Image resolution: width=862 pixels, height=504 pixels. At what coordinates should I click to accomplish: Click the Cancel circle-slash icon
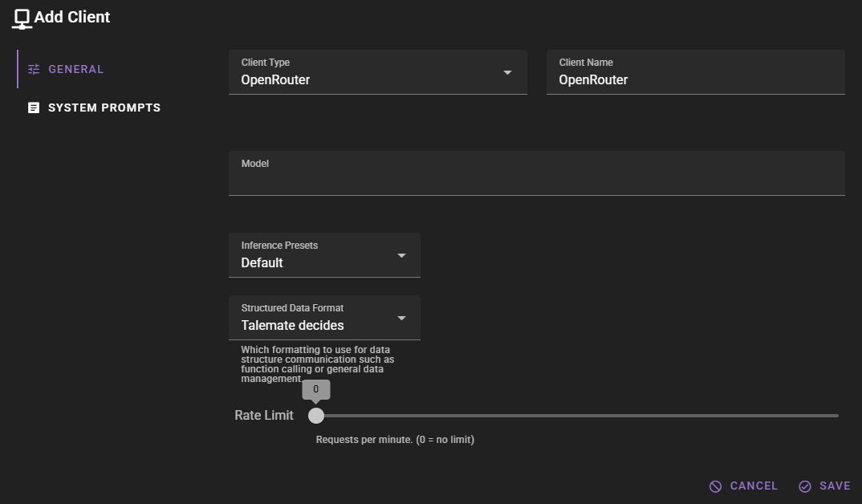coord(715,486)
